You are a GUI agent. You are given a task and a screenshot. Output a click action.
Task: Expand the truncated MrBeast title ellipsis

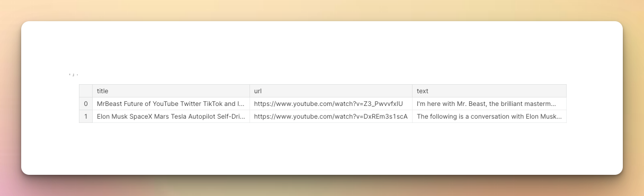[243, 105]
